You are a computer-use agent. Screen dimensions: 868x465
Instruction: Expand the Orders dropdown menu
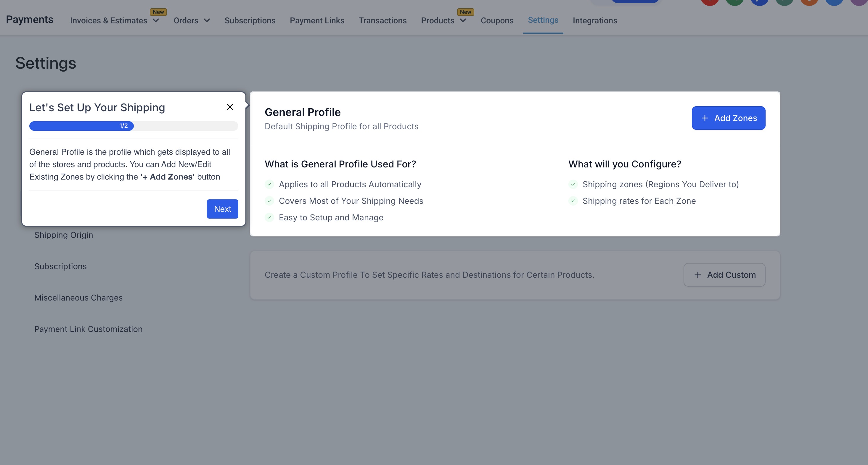(207, 20)
